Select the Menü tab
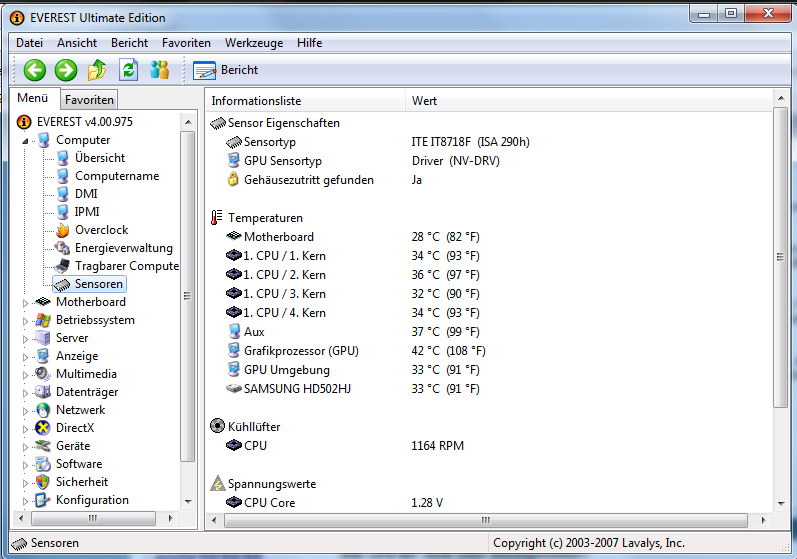797x559 pixels. 33,98
